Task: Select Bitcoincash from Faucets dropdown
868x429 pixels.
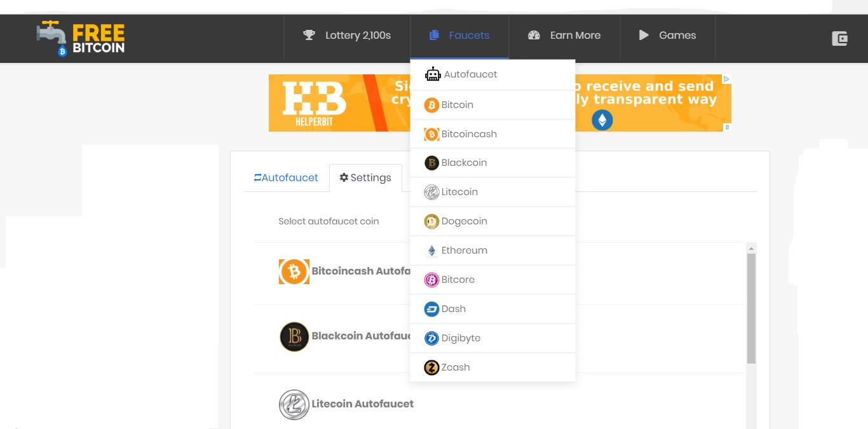Action: [x=492, y=134]
